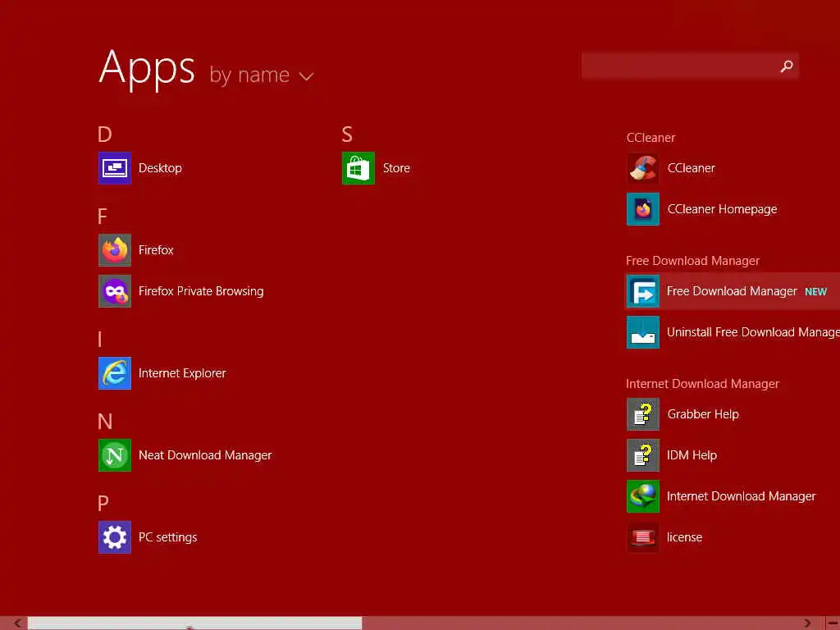Image resolution: width=840 pixels, height=630 pixels.
Task: Open CCleaner Homepage icon
Action: tap(643, 209)
